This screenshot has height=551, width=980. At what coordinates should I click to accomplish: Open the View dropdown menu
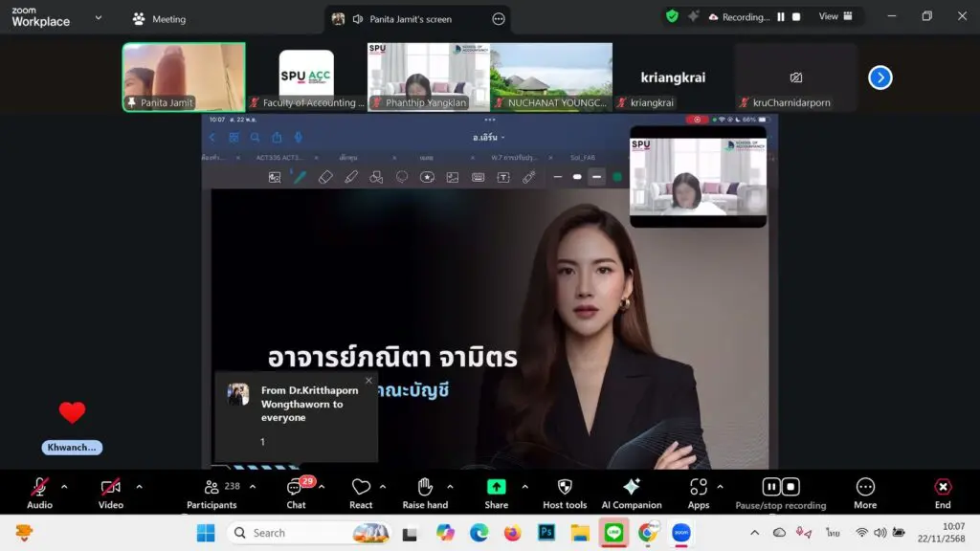pyautogui.click(x=835, y=16)
